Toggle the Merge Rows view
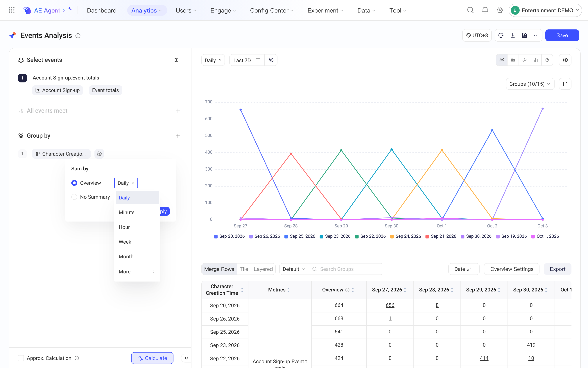 219,269
